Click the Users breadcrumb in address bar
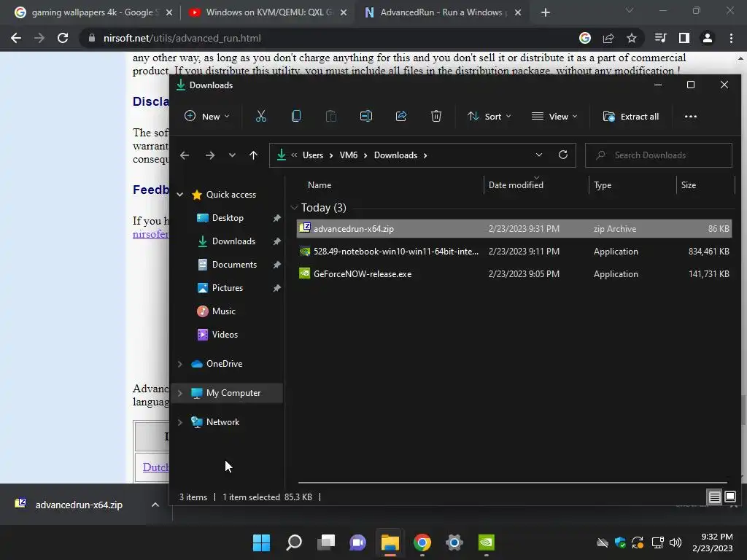 click(x=312, y=155)
